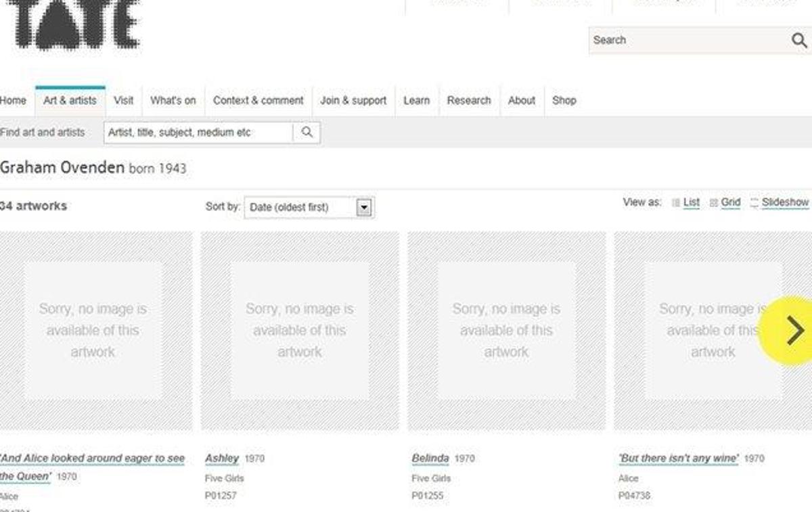Open the Sort by dropdown arrow
812x512 pixels.
(364, 208)
